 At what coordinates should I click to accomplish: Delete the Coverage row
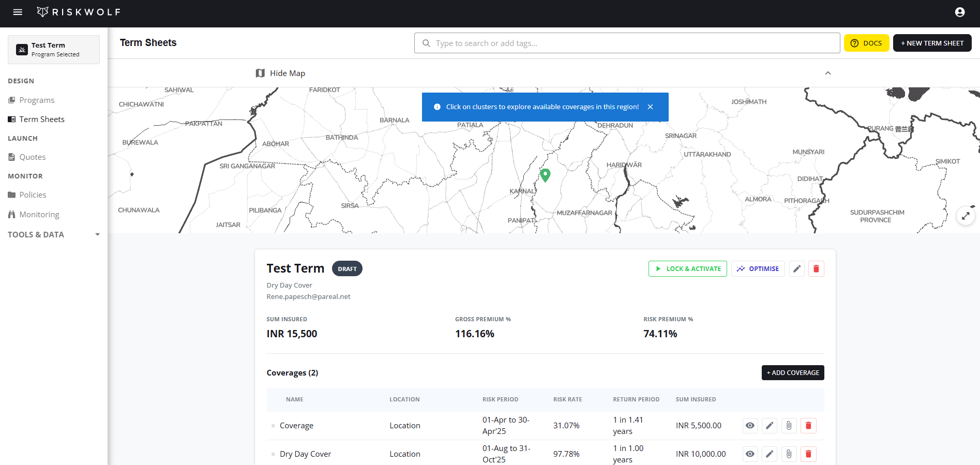tap(808, 425)
